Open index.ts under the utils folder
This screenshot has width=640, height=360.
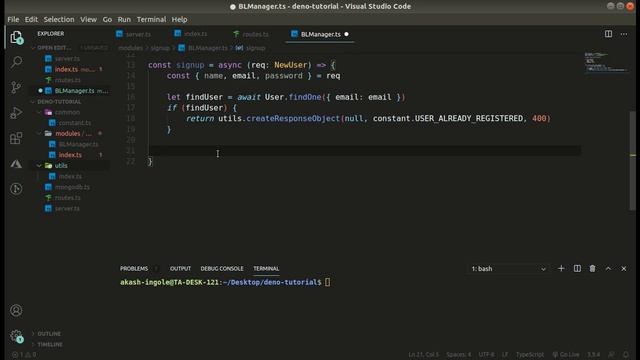pos(70,176)
